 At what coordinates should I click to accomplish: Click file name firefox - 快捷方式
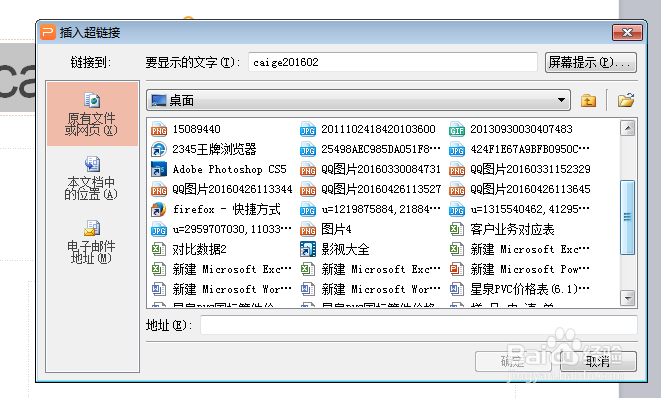click(227, 209)
